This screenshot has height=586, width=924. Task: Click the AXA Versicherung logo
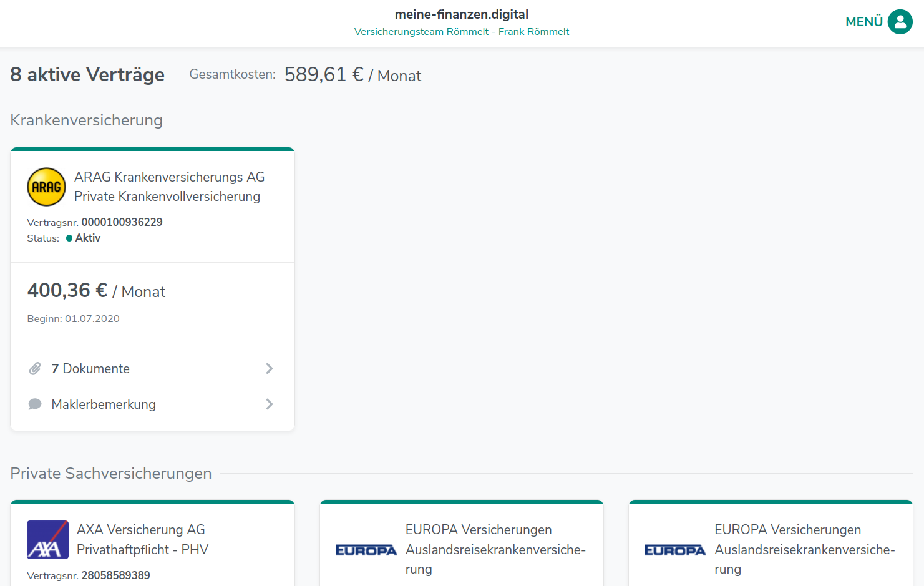coord(47,540)
